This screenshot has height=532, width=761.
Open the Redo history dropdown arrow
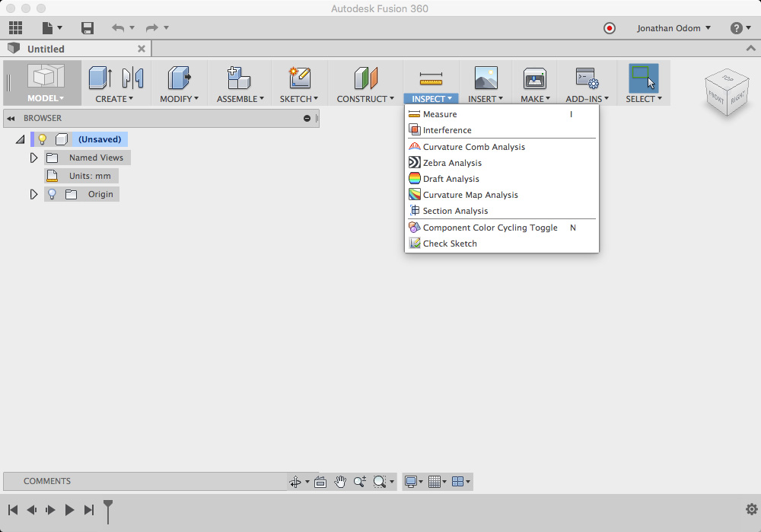(166, 27)
